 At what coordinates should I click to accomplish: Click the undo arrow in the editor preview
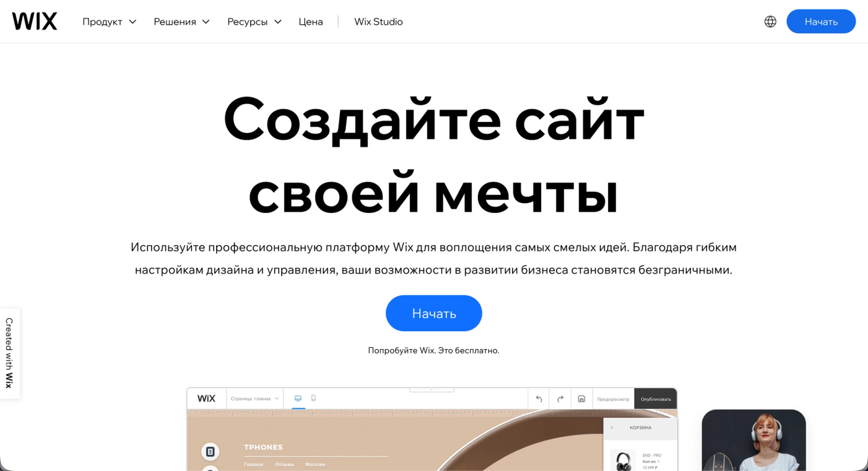[x=539, y=399]
